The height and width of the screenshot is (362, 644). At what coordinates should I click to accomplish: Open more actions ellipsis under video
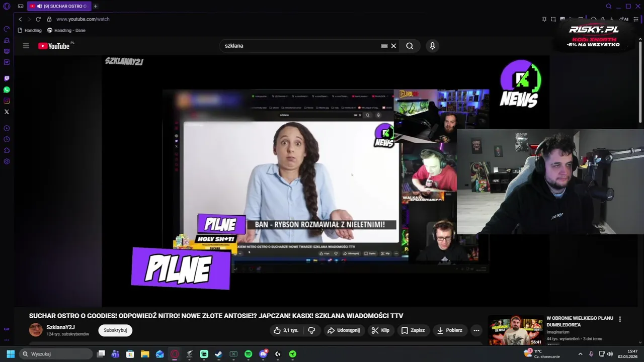pyautogui.click(x=476, y=330)
